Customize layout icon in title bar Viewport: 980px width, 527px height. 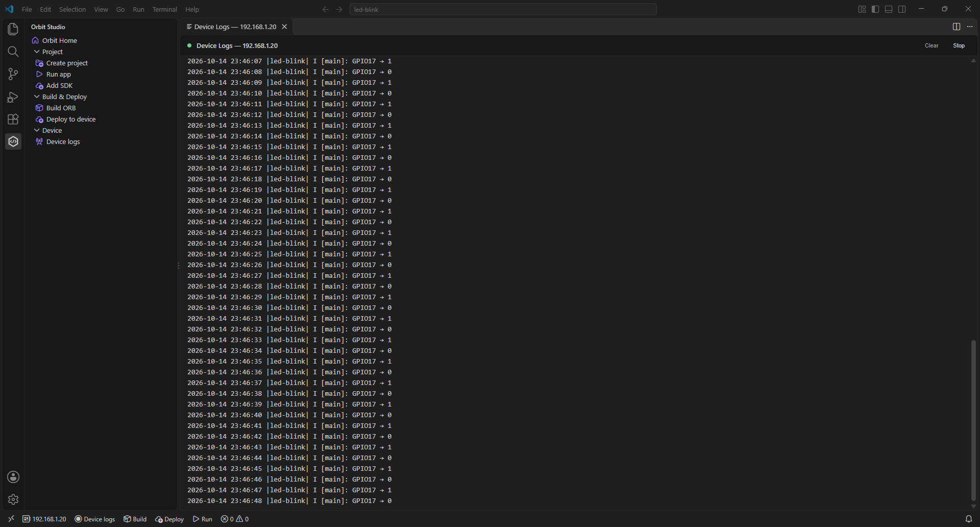tap(862, 9)
